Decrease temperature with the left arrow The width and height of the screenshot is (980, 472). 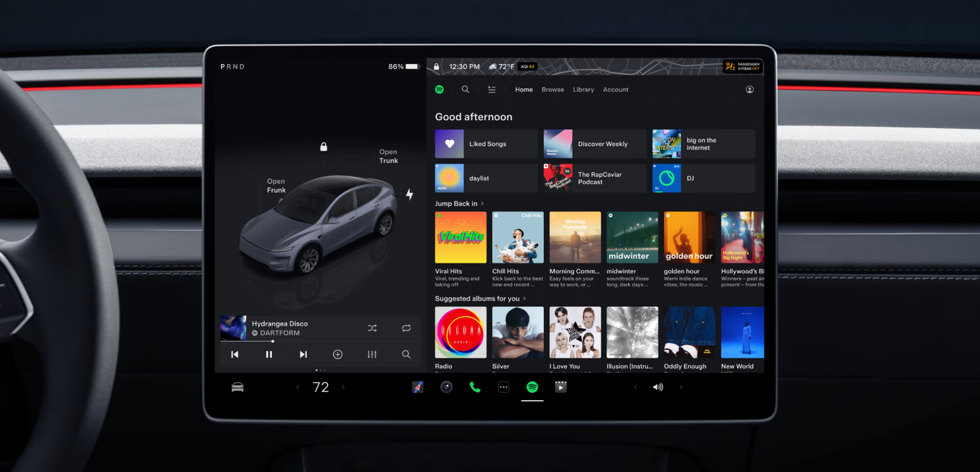[298, 388]
